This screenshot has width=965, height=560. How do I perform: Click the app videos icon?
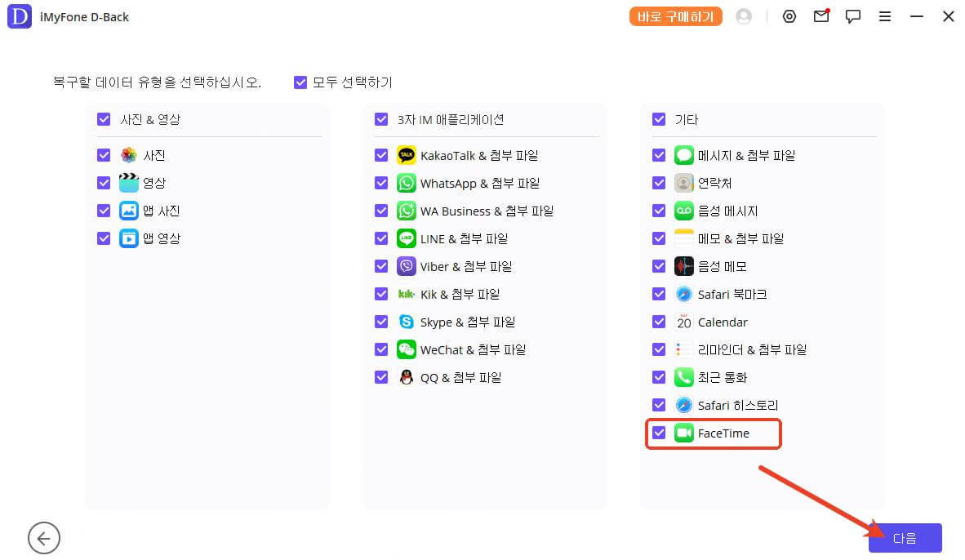[129, 238]
